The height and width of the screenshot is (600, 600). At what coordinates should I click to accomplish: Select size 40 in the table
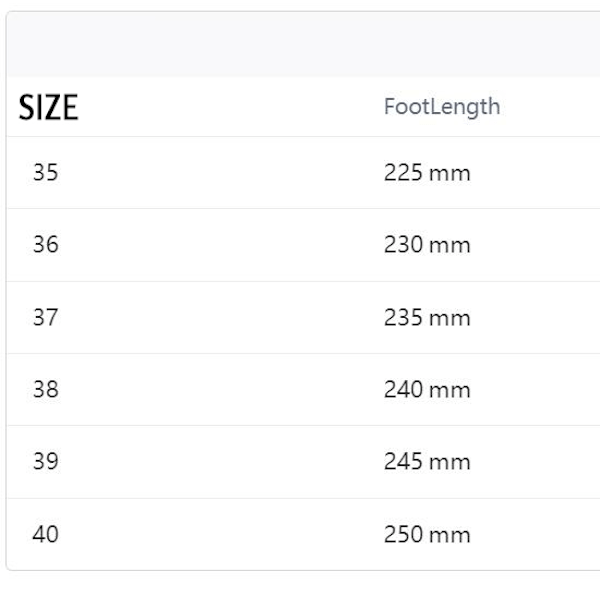(x=46, y=534)
